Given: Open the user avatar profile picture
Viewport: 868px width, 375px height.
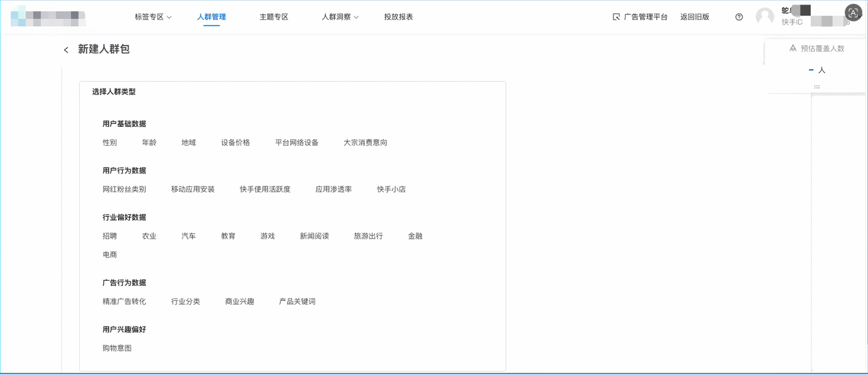Looking at the screenshot, I should pos(764,16).
